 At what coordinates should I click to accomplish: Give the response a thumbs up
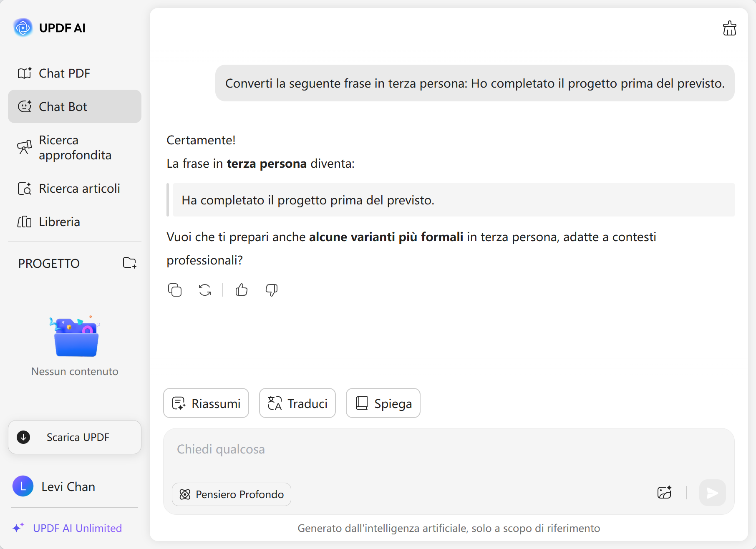[x=242, y=290]
